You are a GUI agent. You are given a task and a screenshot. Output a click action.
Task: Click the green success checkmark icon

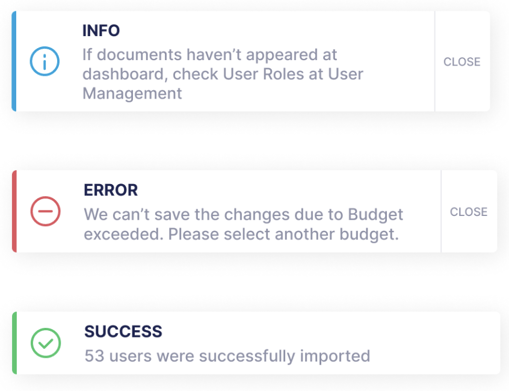click(46, 343)
